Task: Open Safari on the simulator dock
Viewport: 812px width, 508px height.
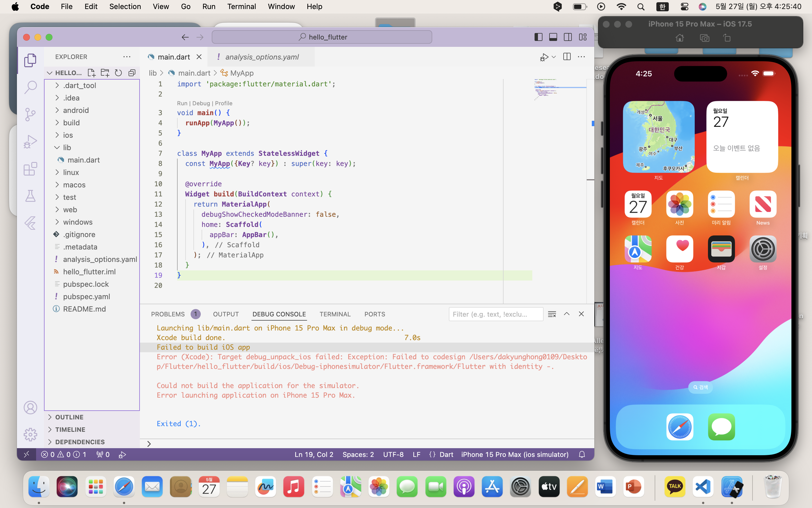Action: [680, 427]
